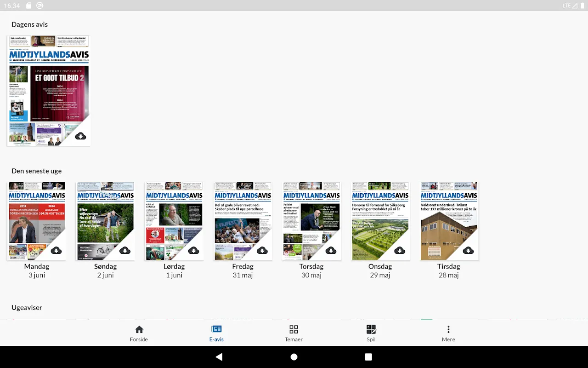Download today's Midtjyllands Avis edition
This screenshot has width=588, height=368.
80,136
